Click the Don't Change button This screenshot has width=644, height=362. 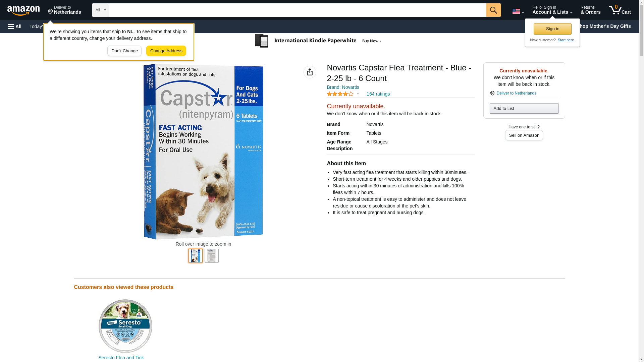pyautogui.click(x=124, y=51)
